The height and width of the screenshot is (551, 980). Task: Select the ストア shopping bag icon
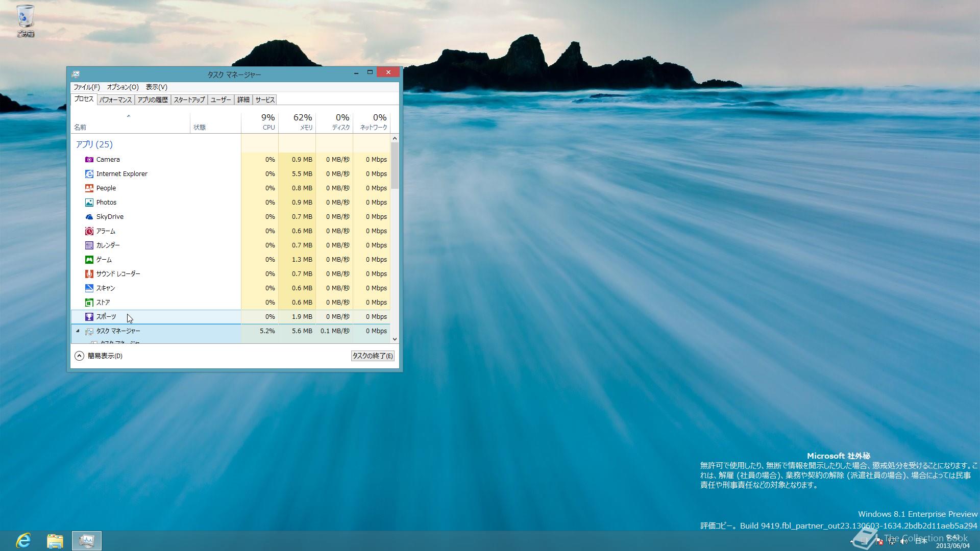89,303
